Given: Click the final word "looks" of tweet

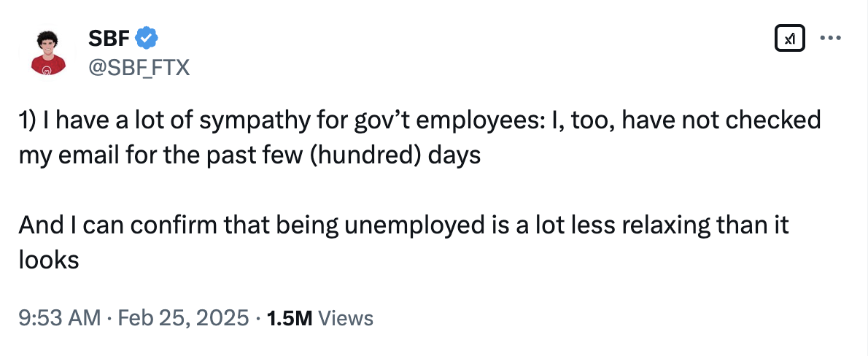Looking at the screenshot, I should pyautogui.click(x=49, y=260).
